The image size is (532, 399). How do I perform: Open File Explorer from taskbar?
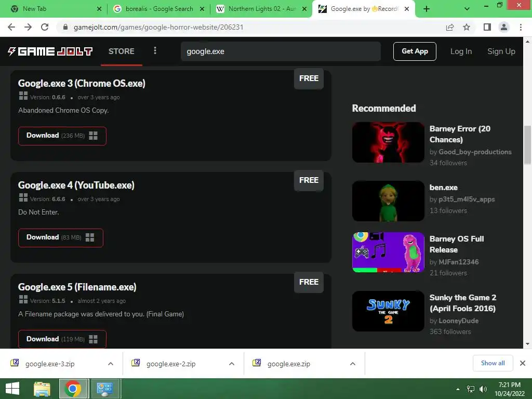pos(42,389)
